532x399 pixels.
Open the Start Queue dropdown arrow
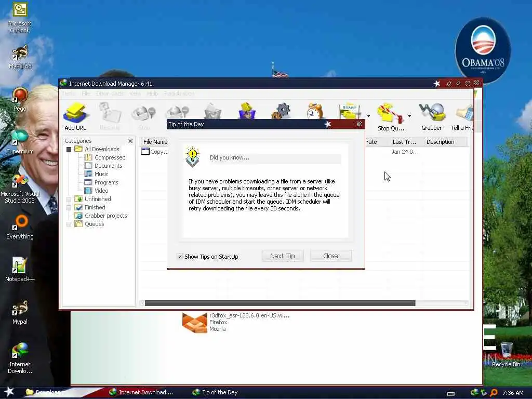point(368,116)
